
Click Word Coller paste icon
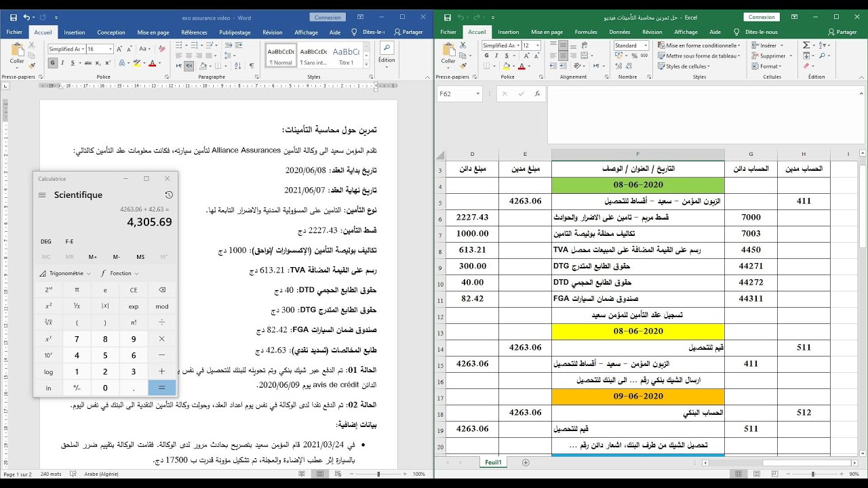click(x=17, y=51)
